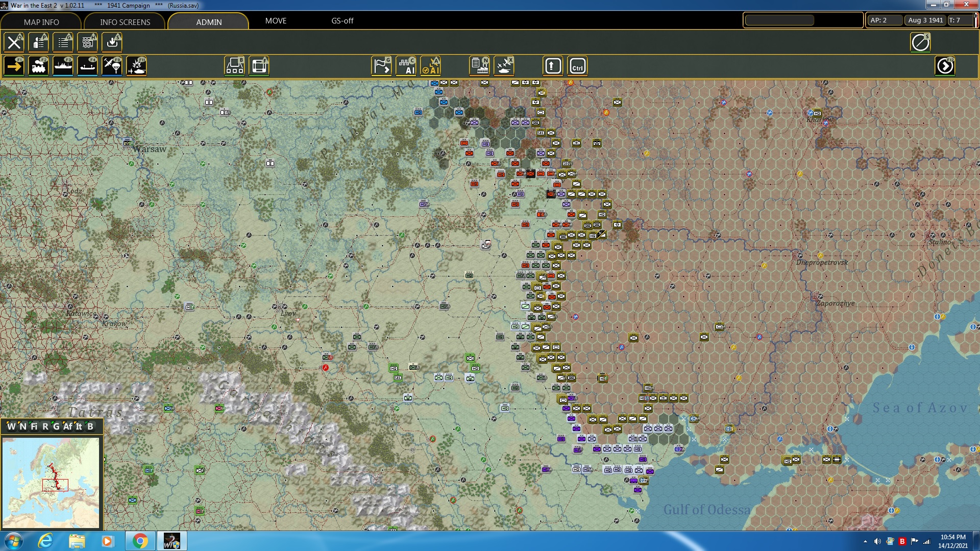Toggle the Ctrl key lock button
The height and width of the screenshot is (551, 980).
point(577,66)
